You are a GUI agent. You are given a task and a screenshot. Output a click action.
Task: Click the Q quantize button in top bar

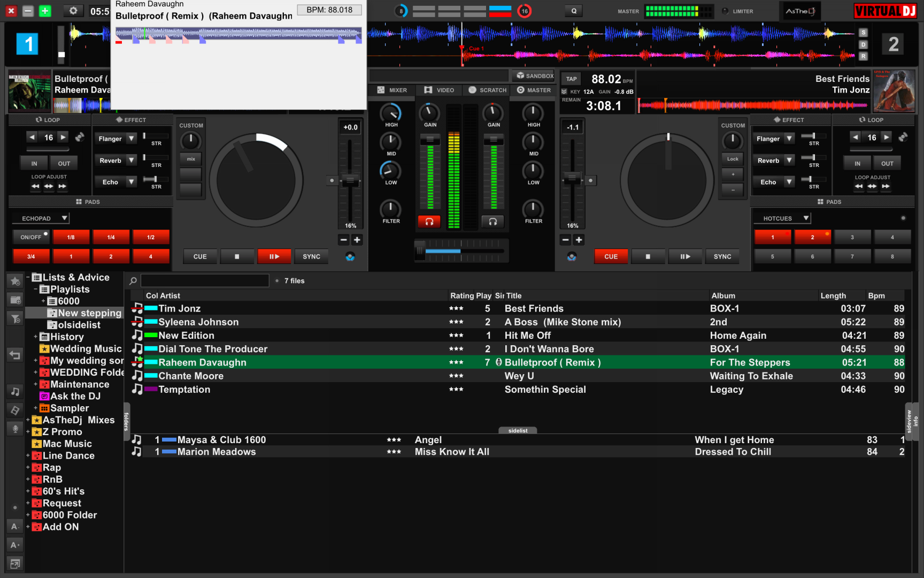pos(574,11)
